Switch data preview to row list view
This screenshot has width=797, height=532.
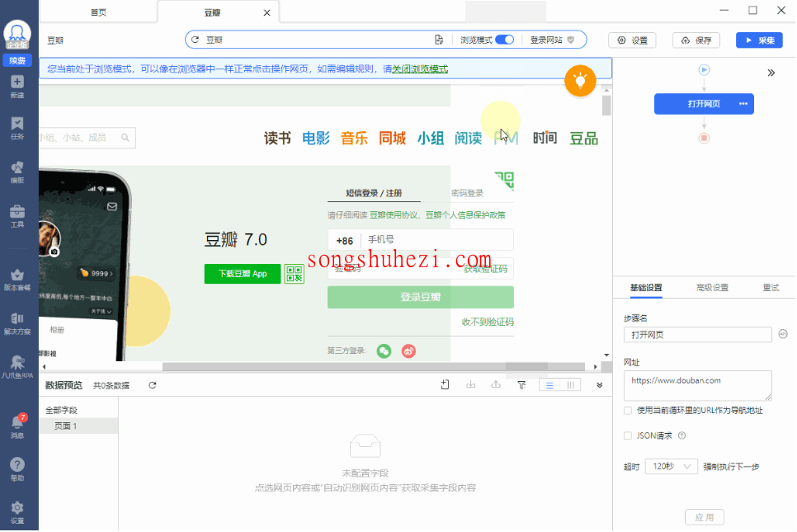(x=549, y=385)
